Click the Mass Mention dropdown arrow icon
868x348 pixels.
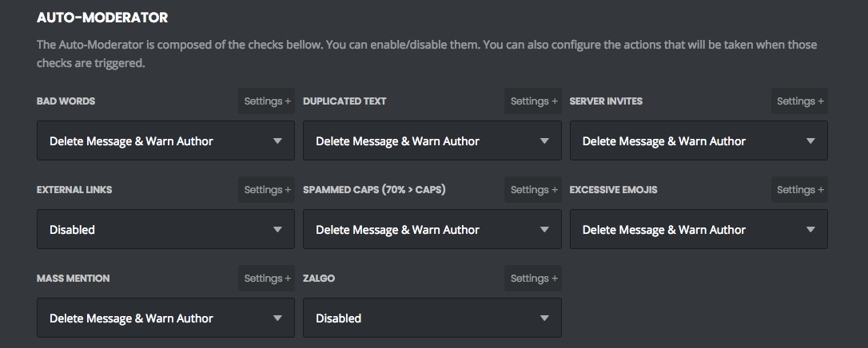pos(278,318)
